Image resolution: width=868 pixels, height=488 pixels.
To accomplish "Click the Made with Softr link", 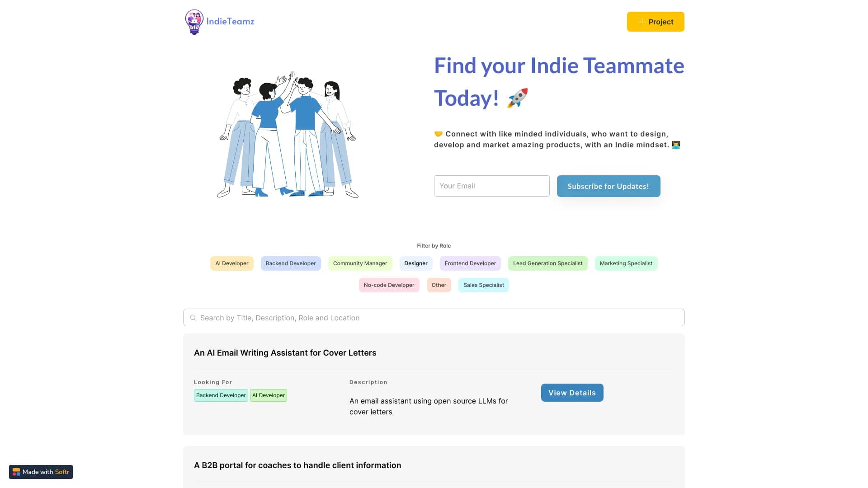I will point(41,472).
